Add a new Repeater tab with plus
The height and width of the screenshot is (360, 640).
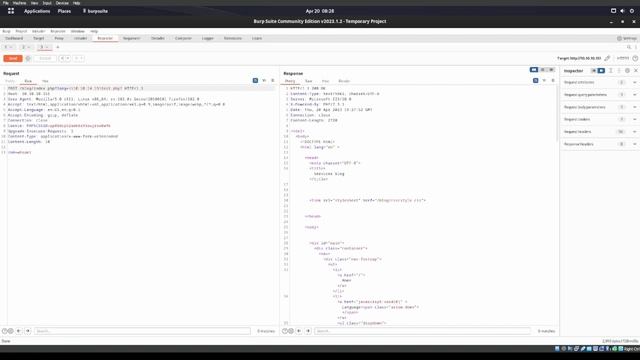58,47
